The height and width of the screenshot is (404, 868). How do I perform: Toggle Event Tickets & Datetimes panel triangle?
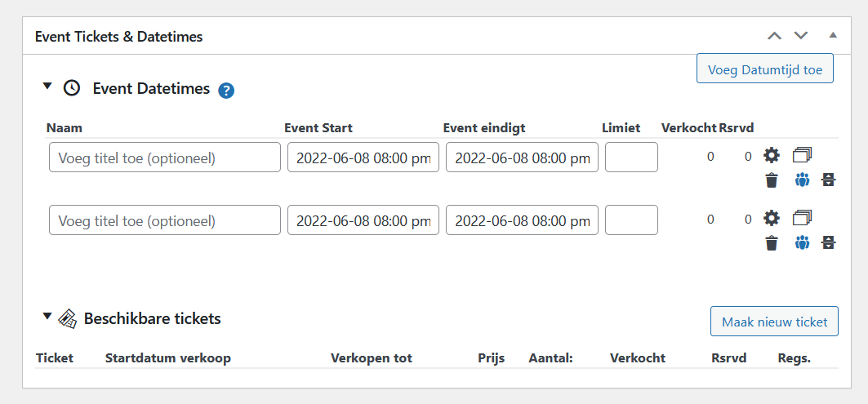click(x=833, y=35)
